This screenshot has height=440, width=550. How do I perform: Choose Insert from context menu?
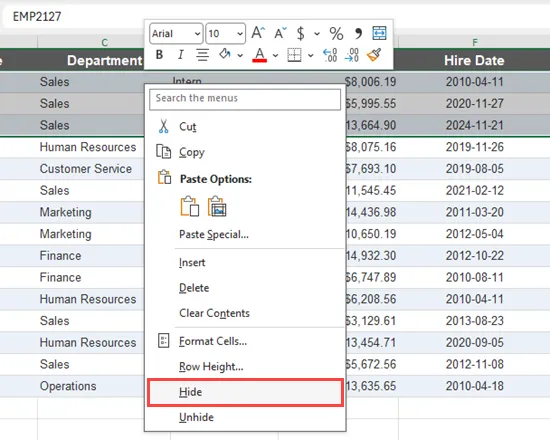tap(245, 262)
